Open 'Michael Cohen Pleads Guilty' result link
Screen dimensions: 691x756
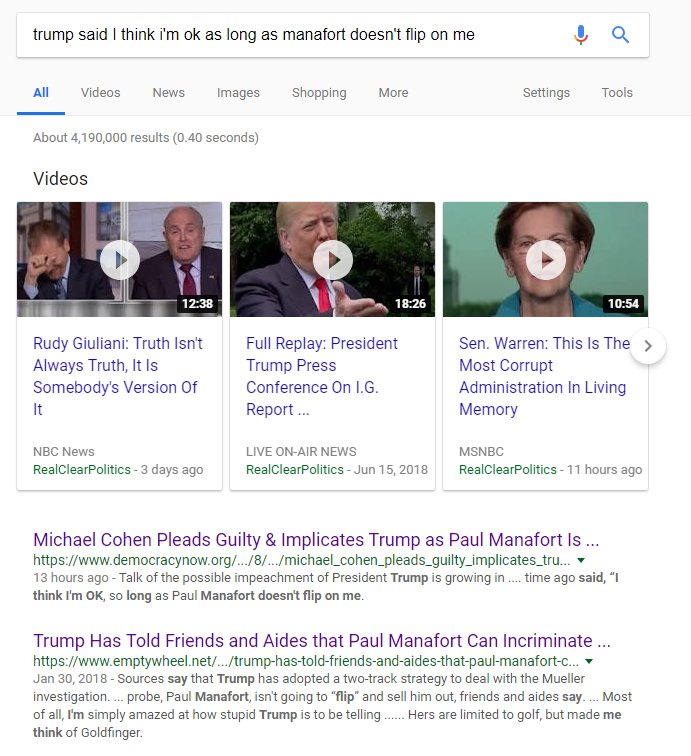point(316,540)
